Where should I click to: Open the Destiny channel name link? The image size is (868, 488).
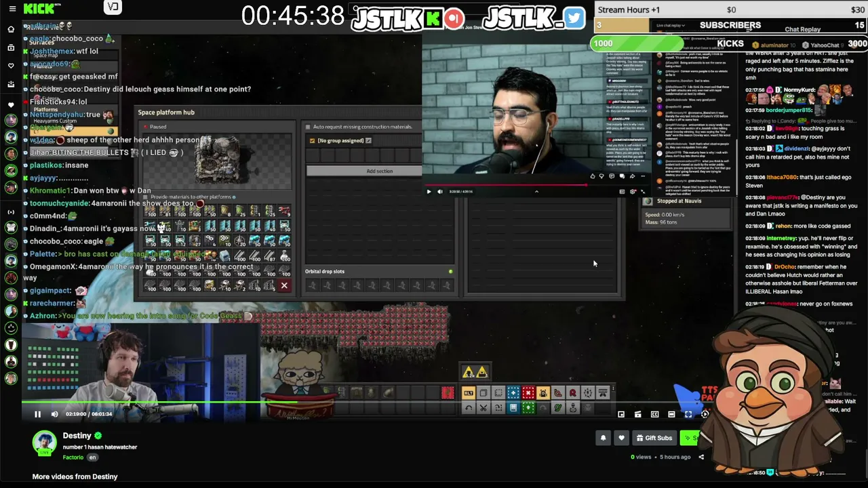pos(77,436)
